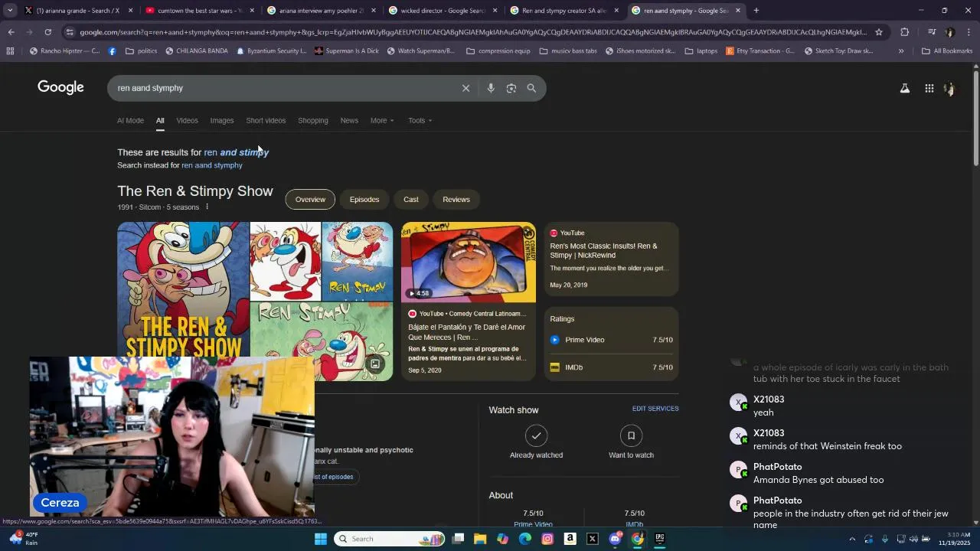Open the Tools dropdown
This screenshot has width=980, height=551.
[420, 120]
